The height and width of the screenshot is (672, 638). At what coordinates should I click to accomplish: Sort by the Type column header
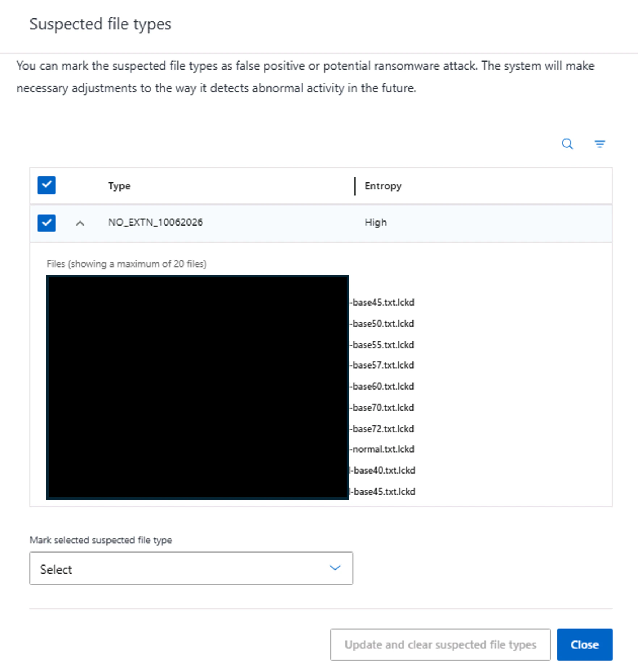point(119,186)
